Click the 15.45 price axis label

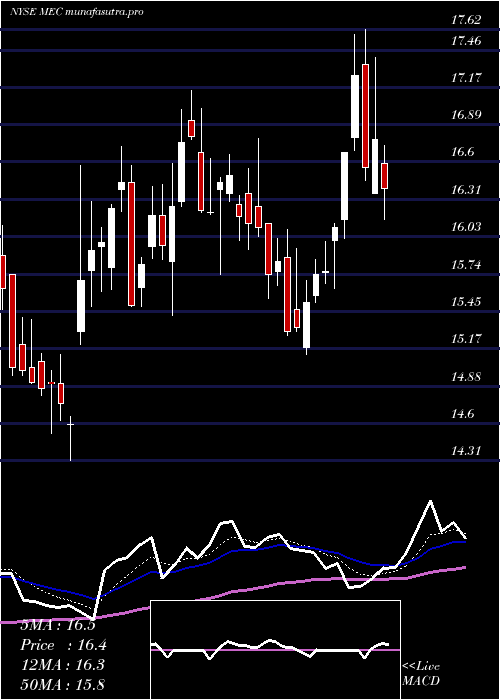pyautogui.click(x=467, y=302)
